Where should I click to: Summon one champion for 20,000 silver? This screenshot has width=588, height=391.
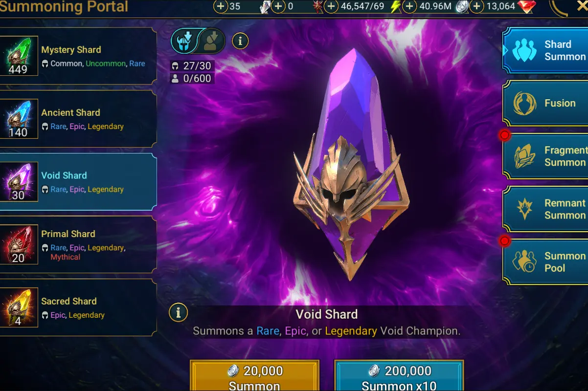[x=254, y=376]
